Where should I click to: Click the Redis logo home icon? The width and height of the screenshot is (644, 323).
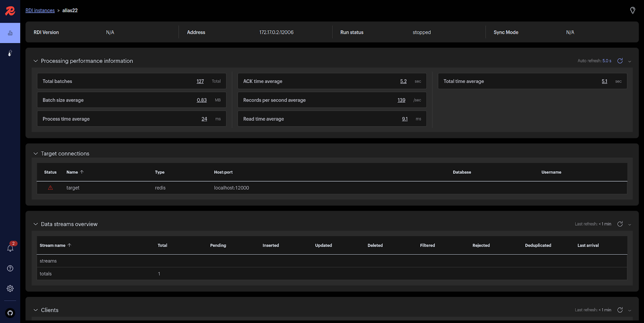[x=10, y=11]
